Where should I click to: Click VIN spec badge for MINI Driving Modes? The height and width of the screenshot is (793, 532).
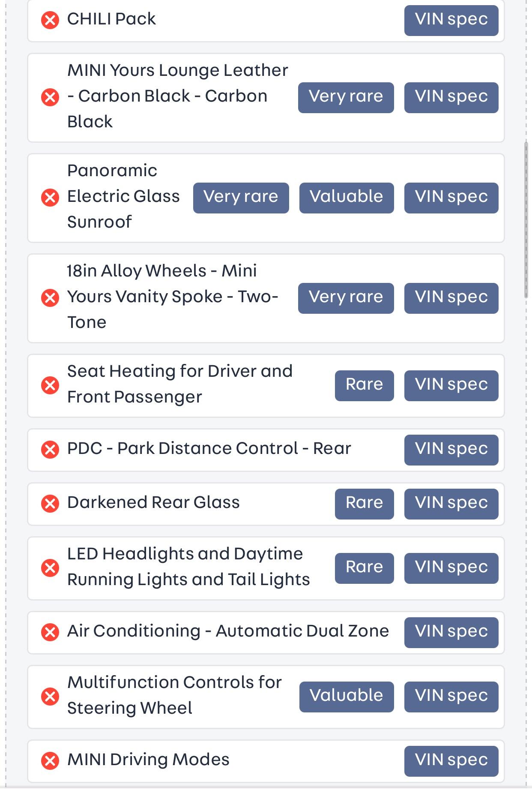(451, 761)
